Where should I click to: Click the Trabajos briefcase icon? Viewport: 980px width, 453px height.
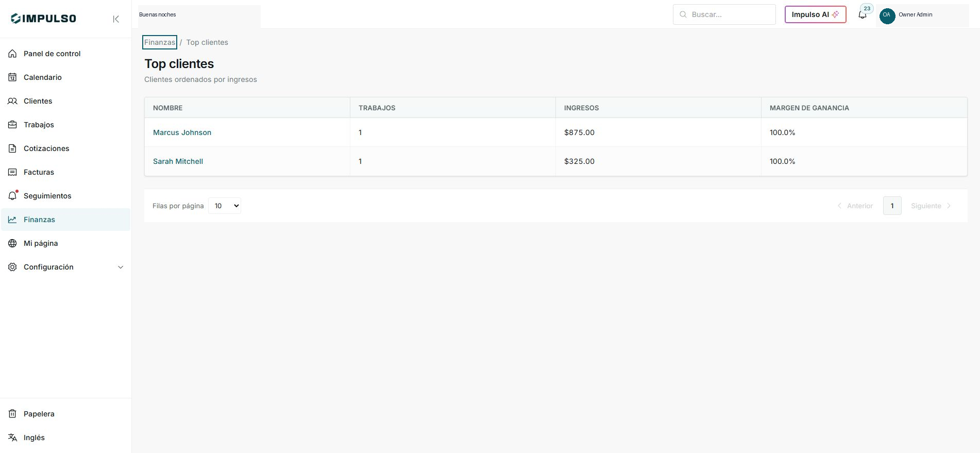pos(12,125)
